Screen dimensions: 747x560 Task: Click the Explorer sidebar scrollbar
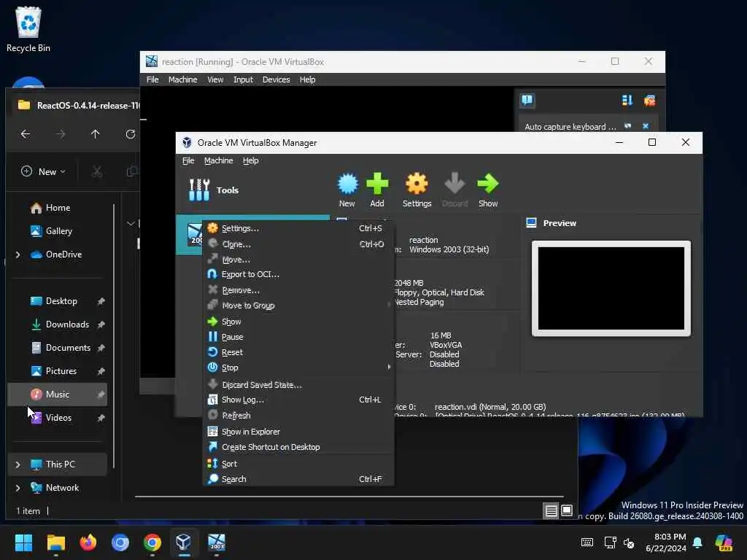coord(114,335)
